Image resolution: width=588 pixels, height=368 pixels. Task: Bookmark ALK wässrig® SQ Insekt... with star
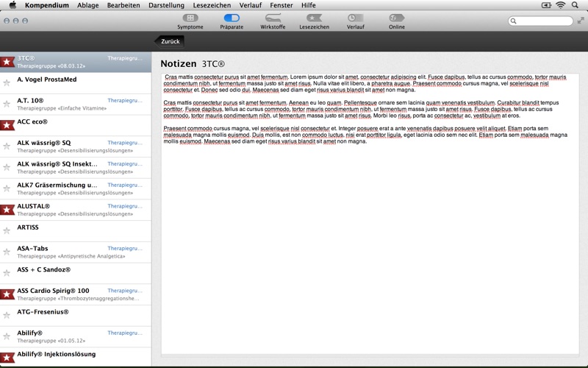pyautogui.click(x=7, y=167)
